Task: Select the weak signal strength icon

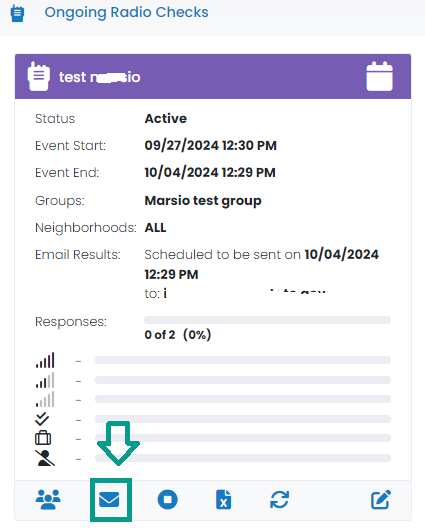Action: click(45, 399)
